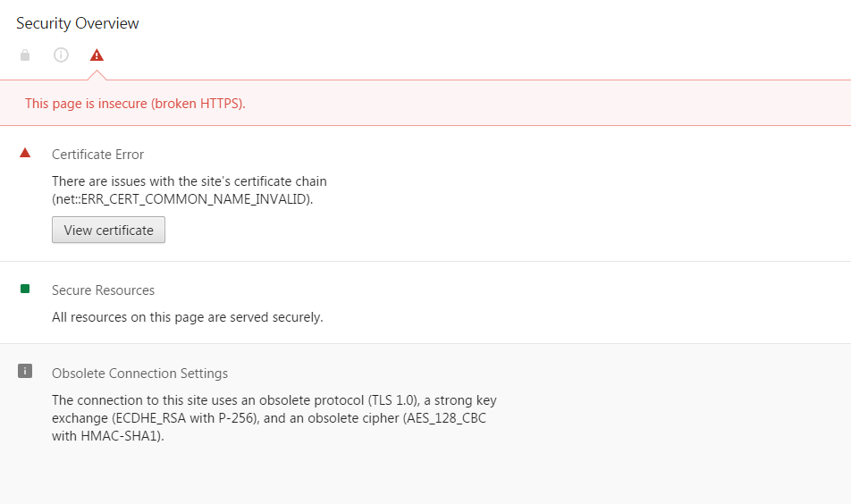Click the gray padlock security icon
851x504 pixels.
tap(25, 55)
